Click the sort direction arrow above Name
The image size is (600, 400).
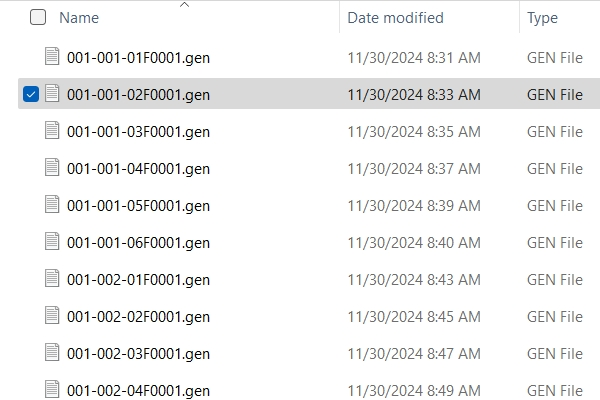[184, 5]
